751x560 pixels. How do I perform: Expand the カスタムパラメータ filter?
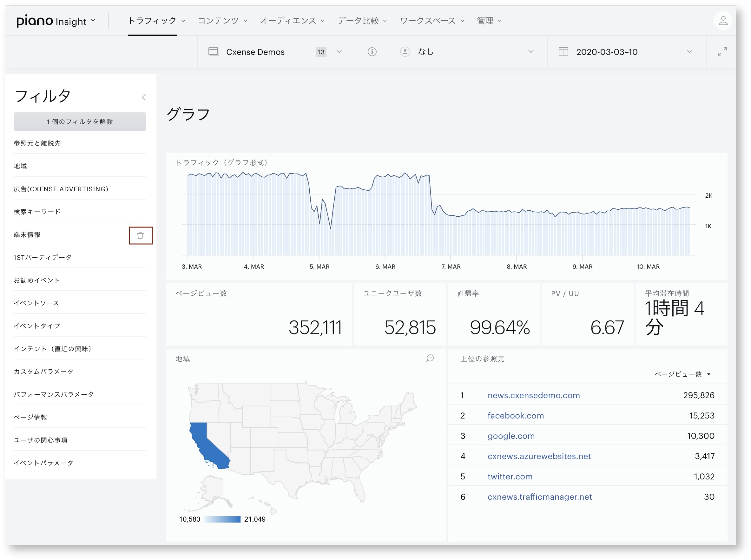pos(80,372)
